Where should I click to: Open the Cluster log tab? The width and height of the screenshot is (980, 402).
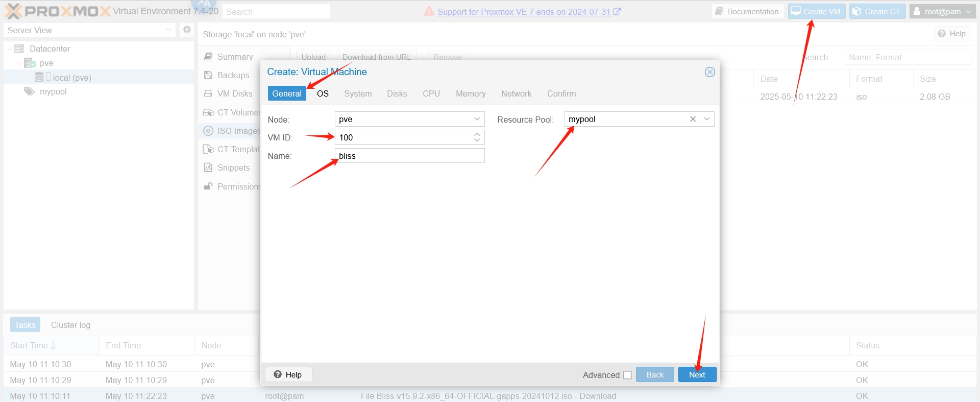coord(70,325)
